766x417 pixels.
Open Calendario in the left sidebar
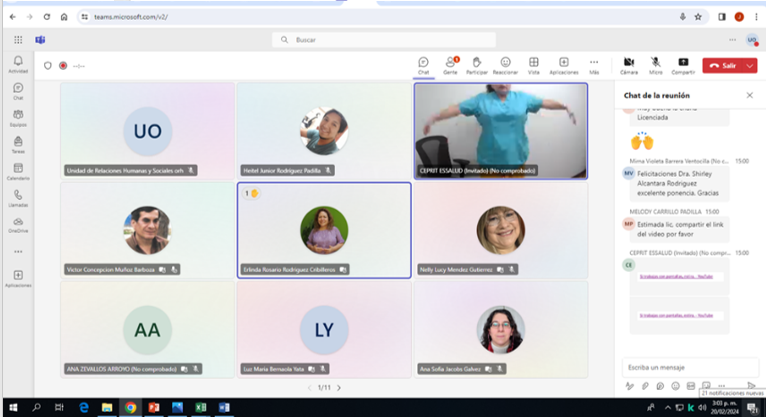pyautogui.click(x=18, y=172)
